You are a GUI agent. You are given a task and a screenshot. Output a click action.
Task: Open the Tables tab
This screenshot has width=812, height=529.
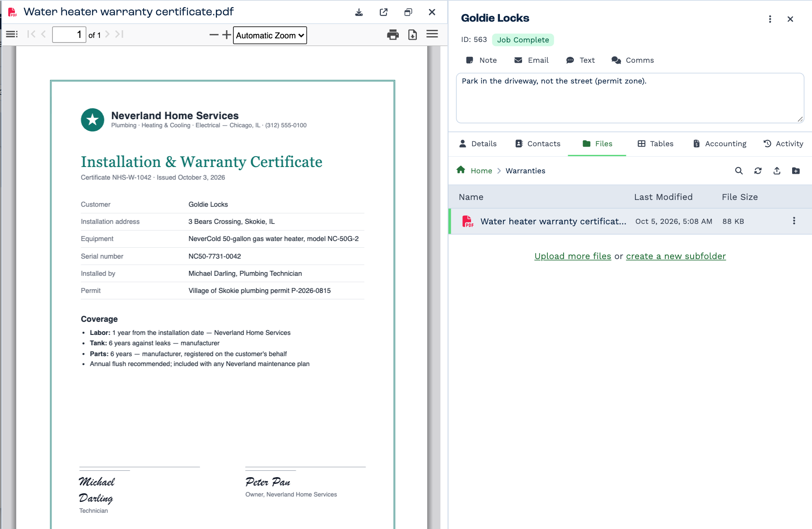pos(655,144)
